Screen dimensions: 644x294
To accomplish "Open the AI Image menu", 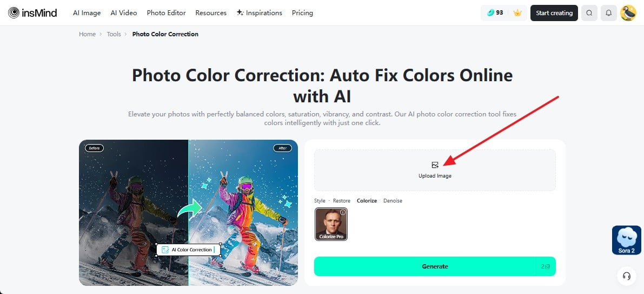I will click(x=87, y=13).
